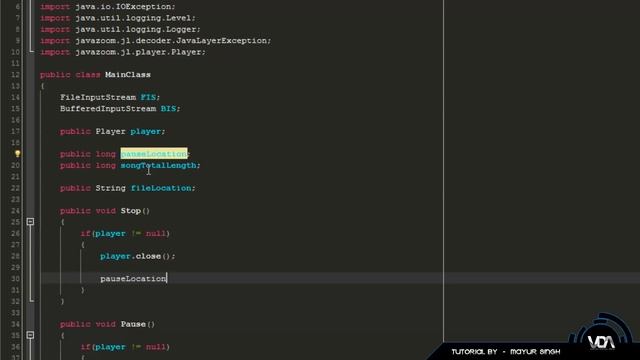This screenshot has width=640, height=360.
Task: Click fileLocation field name
Action: (x=161, y=188)
